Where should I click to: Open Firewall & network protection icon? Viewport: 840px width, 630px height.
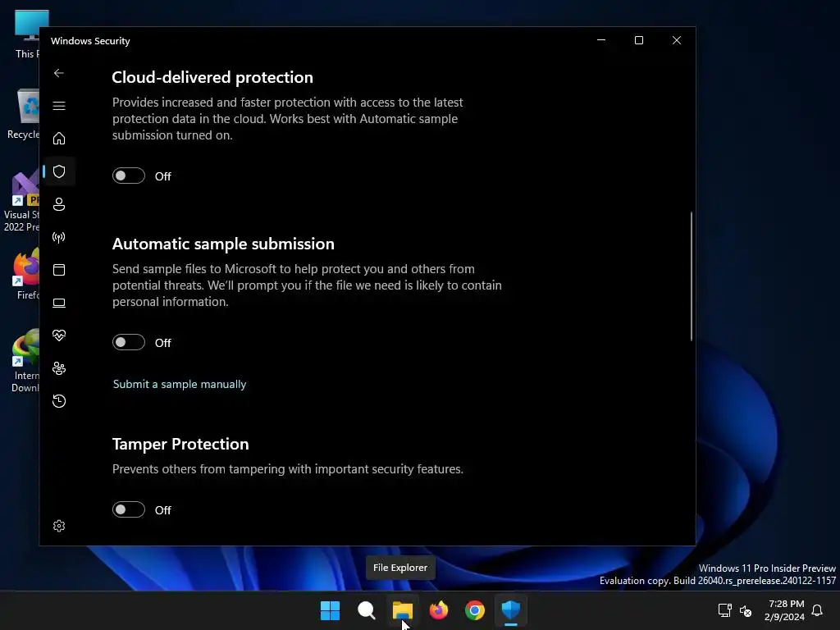(59, 237)
